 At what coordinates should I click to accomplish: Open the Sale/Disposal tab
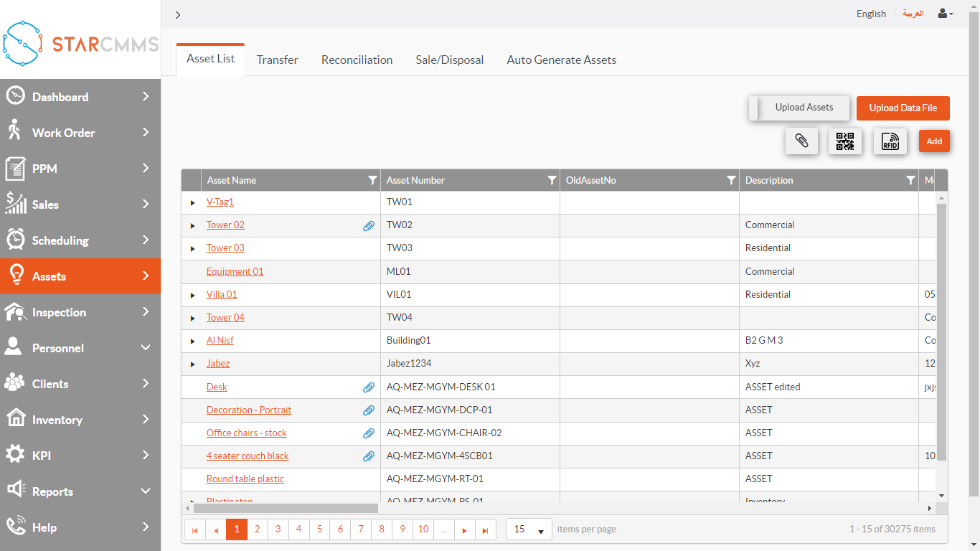pos(449,60)
